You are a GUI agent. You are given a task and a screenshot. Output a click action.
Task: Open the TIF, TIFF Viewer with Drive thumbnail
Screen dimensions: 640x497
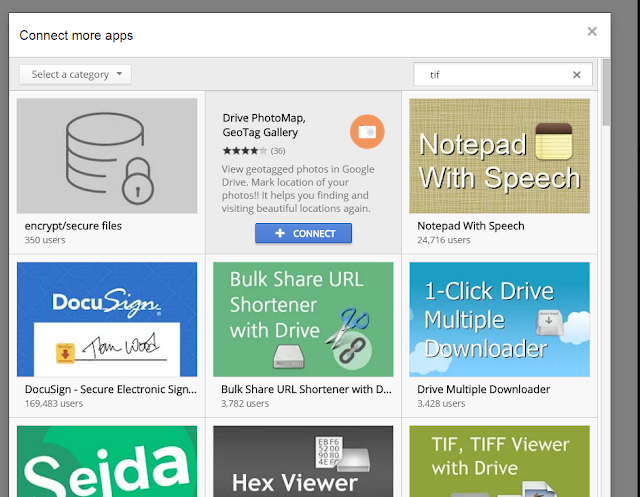(500, 461)
